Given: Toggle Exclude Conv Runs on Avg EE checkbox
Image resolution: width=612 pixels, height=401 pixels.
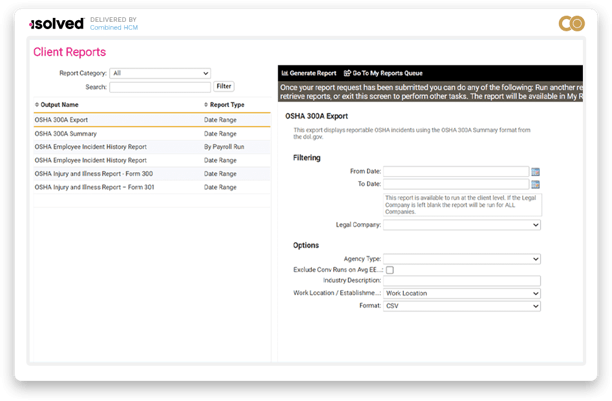Looking at the screenshot, I should pos(390,270).
